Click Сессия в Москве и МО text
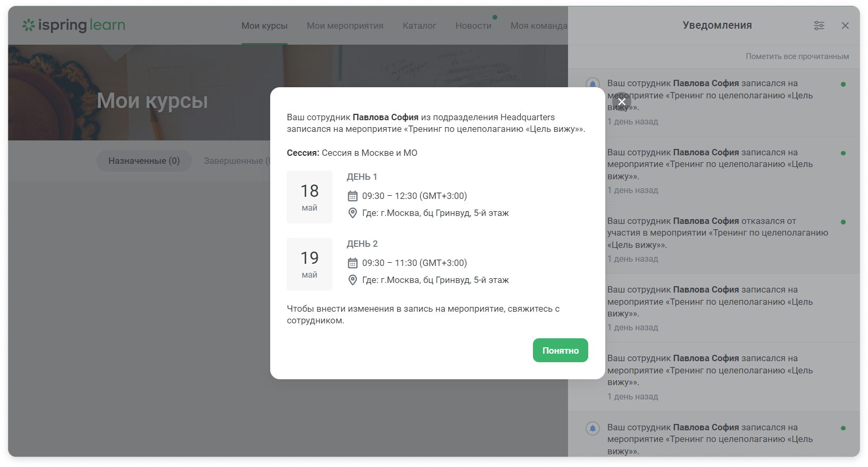 point(370,153)
